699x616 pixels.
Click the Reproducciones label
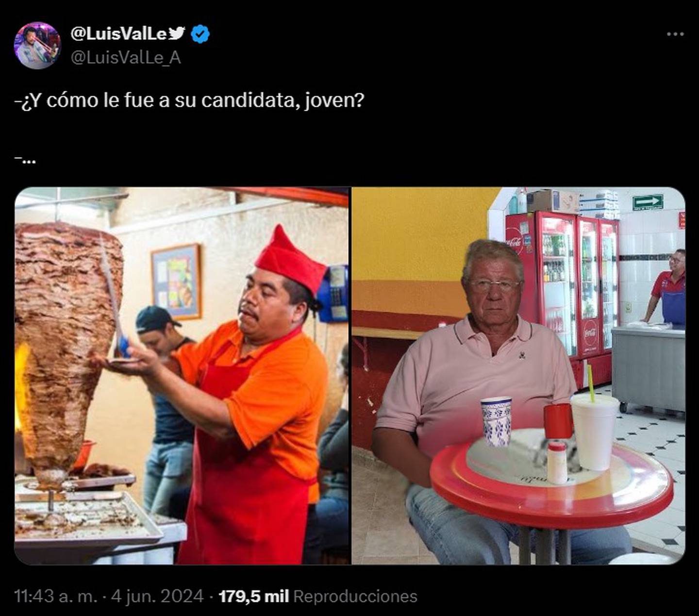(355, 596)
